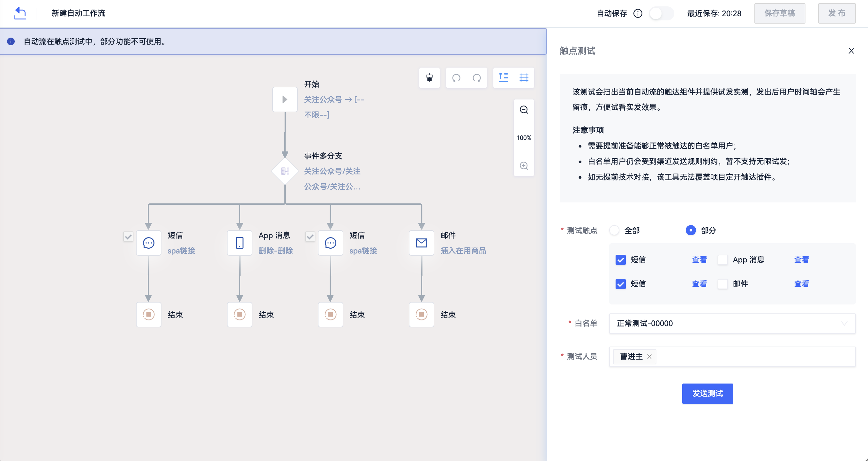The image size is (868, 461).
Task: Click 查看 link next to 邮件
Action: click(x=802, y=284)
